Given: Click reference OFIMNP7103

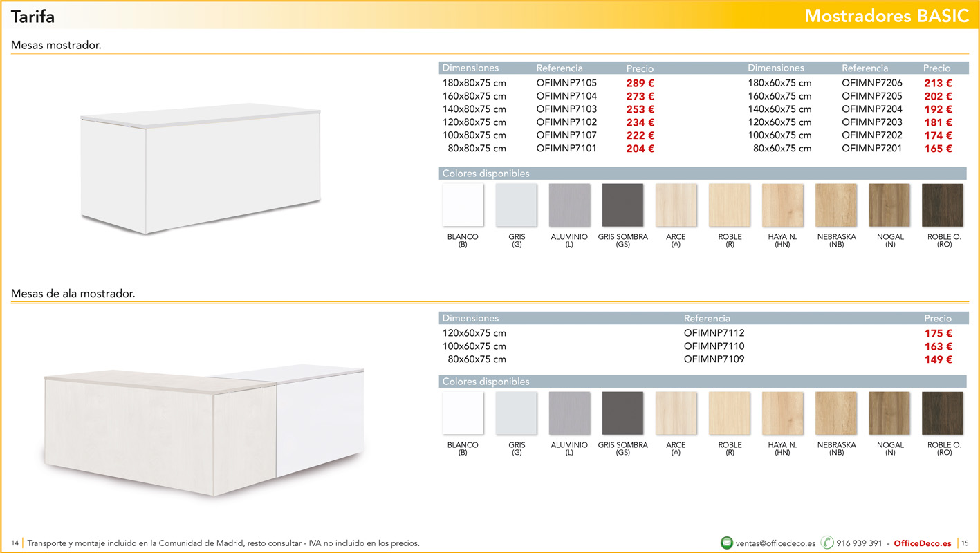Looking at the screenshot, I should pos(566,109).
